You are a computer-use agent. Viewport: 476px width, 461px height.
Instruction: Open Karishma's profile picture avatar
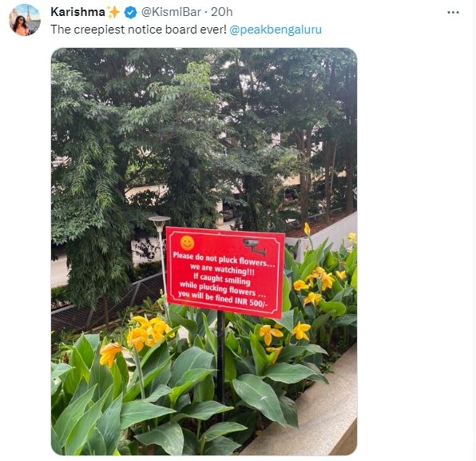point(25,20)
